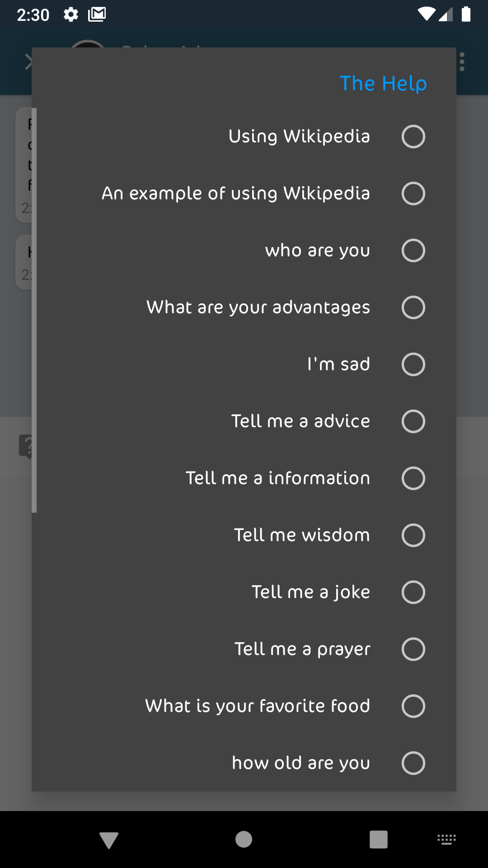
Task: Open the three-dot overflow menu
Action: 462,62
